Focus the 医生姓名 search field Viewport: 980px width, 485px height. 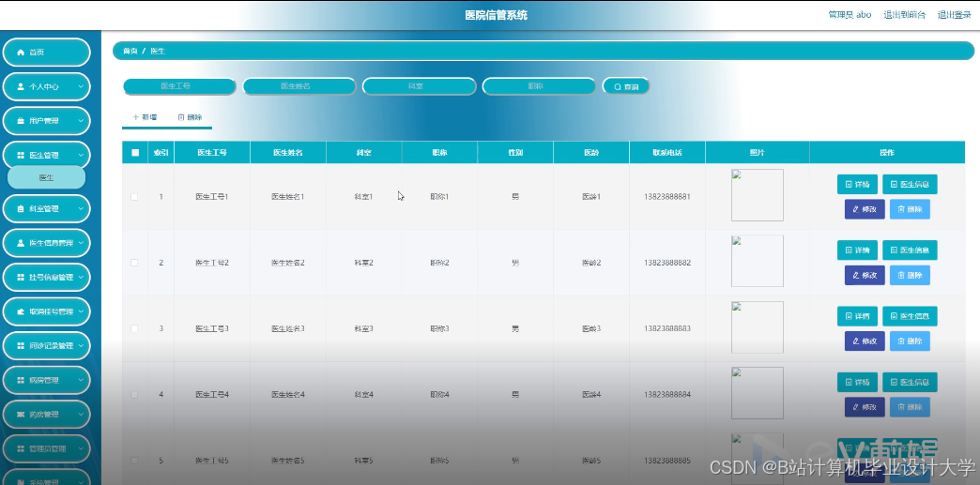click(x=299, y=86)
